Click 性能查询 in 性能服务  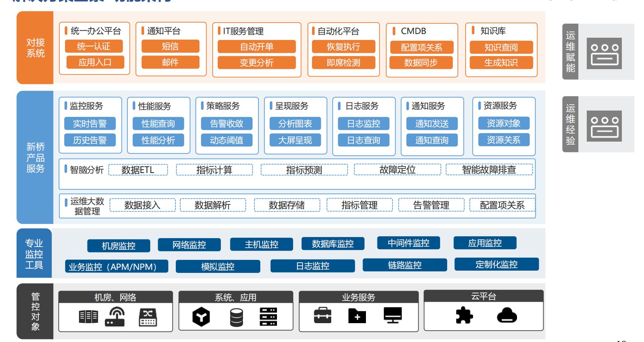[158, 123]
